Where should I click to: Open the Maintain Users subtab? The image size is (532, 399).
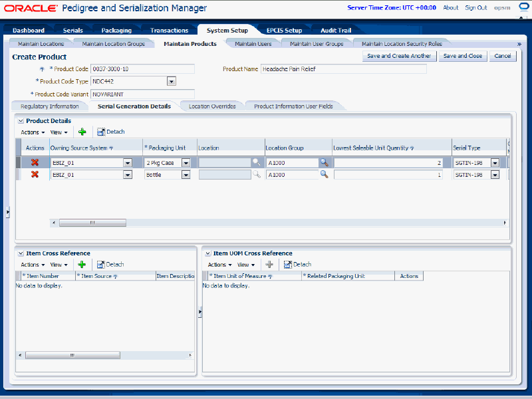point(253,44)
